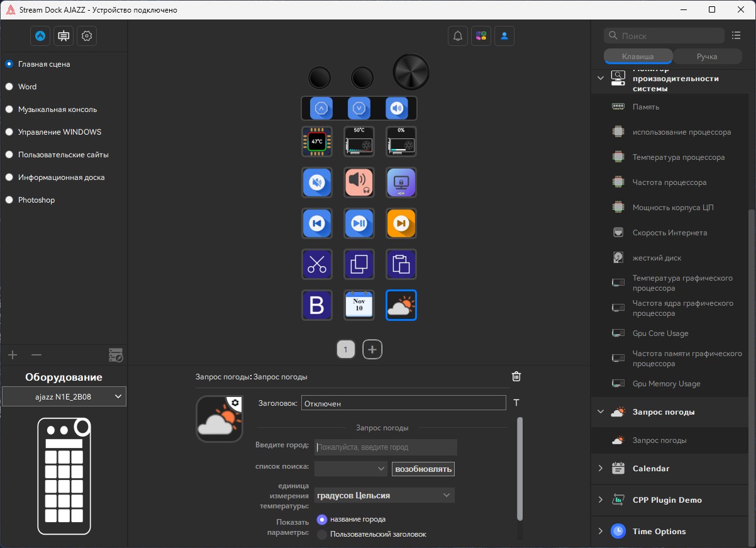Add a new page with plus button
The width and height of the screenshot is (756, 548).
(372, 349)
